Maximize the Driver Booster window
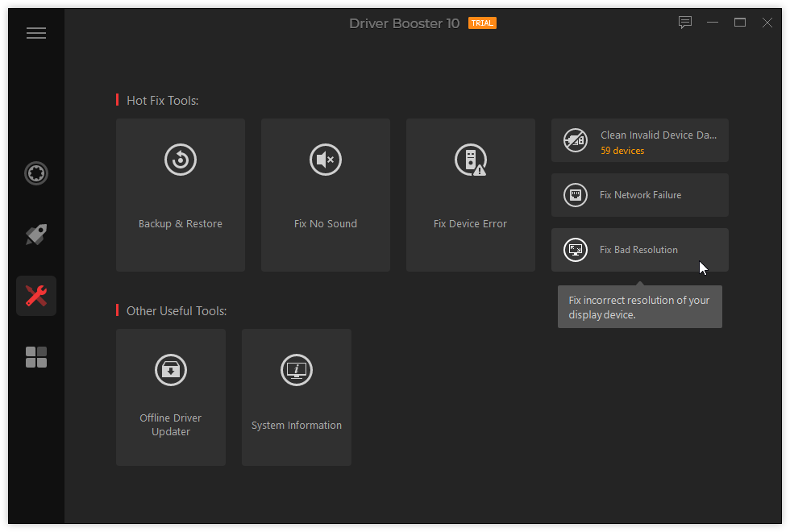 [x=740, y=23]
